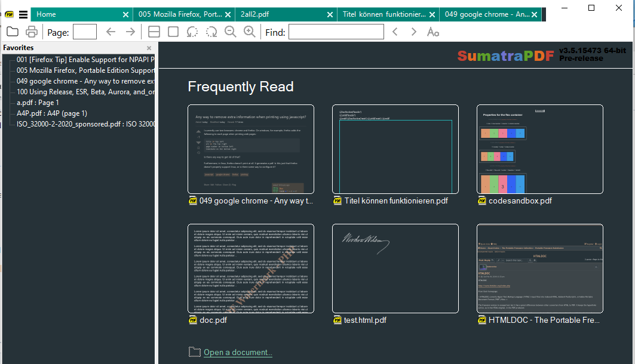Find the next search match
This screenshot has height=364, width=635.
coord(413,32)
